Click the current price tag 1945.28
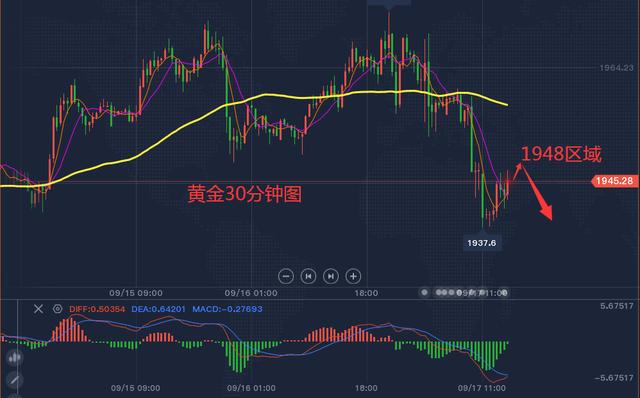 pos(614,181)
